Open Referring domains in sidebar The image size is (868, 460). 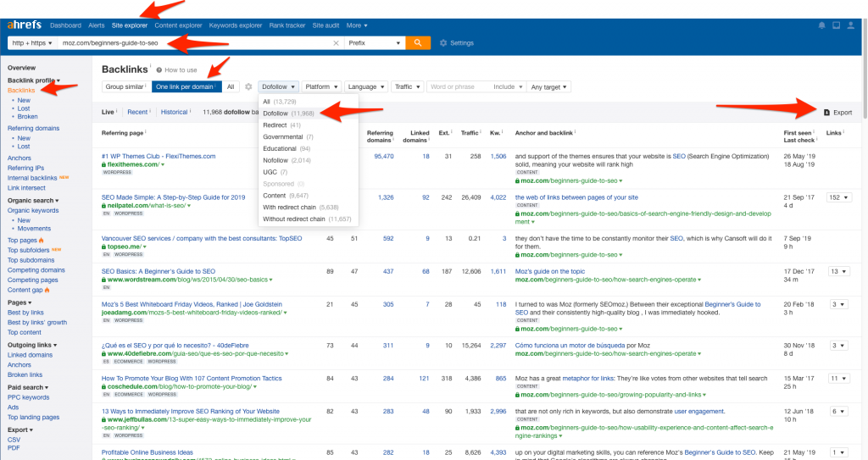pyautogui.click(x=33, y=128)
